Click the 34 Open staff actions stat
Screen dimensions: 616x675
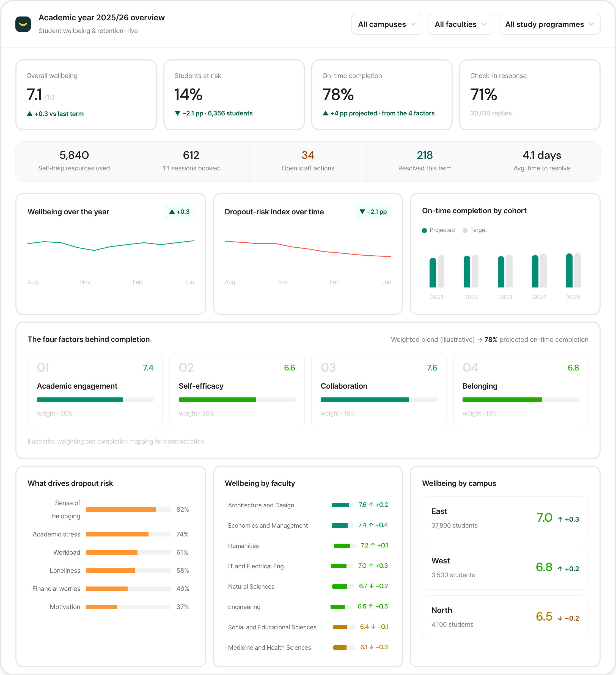coord(308,161)
